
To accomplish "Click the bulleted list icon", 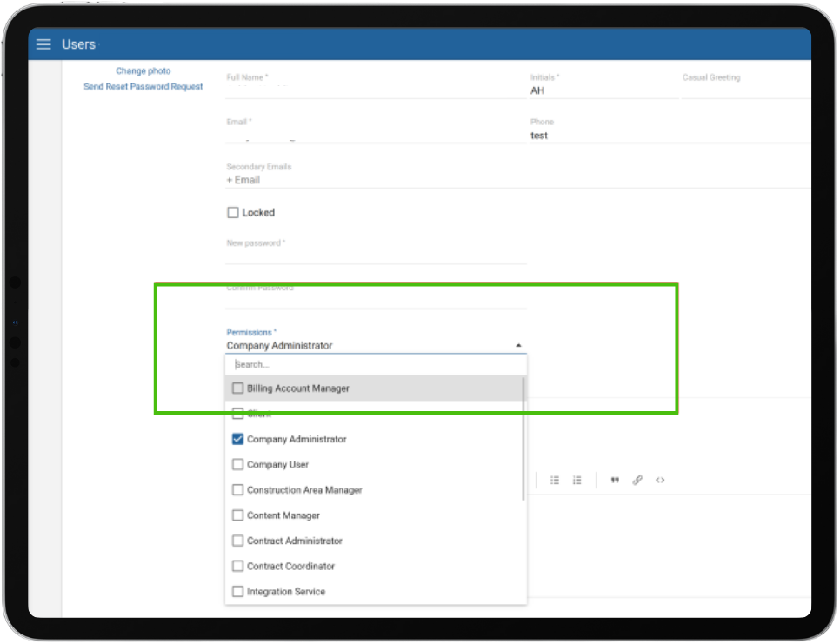I will (x=555, y=480).
